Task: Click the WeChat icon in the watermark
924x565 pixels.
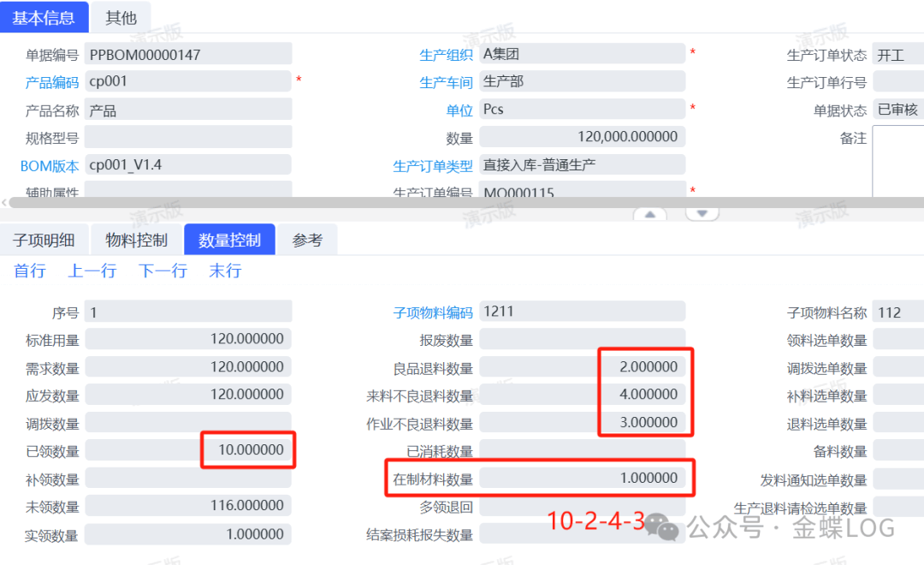Action: 661,527
